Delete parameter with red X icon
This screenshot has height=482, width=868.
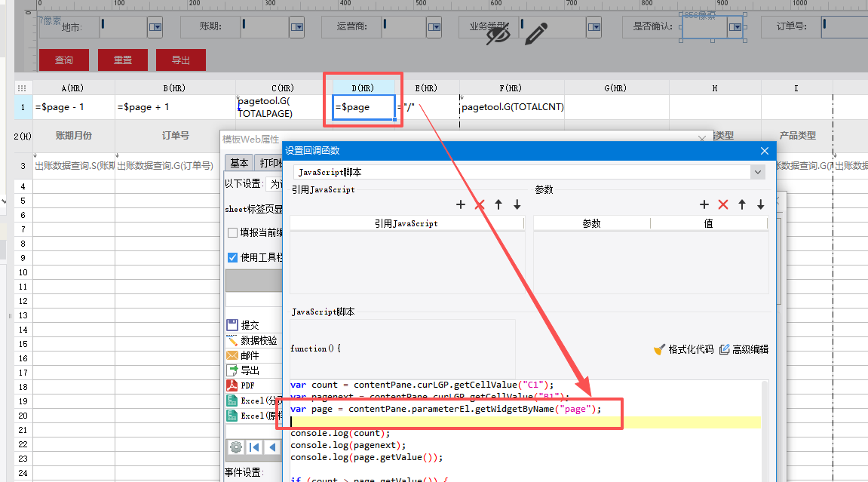click(x=723, y=204)
